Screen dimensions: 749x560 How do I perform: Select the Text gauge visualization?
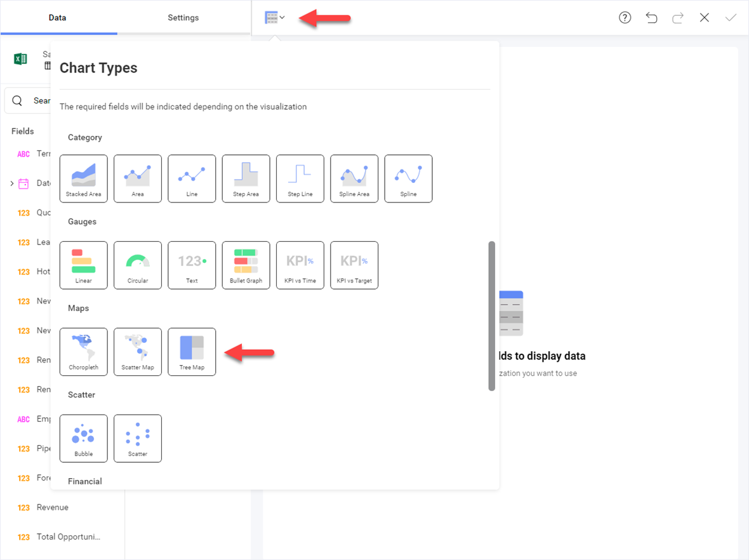coord(192,265)
